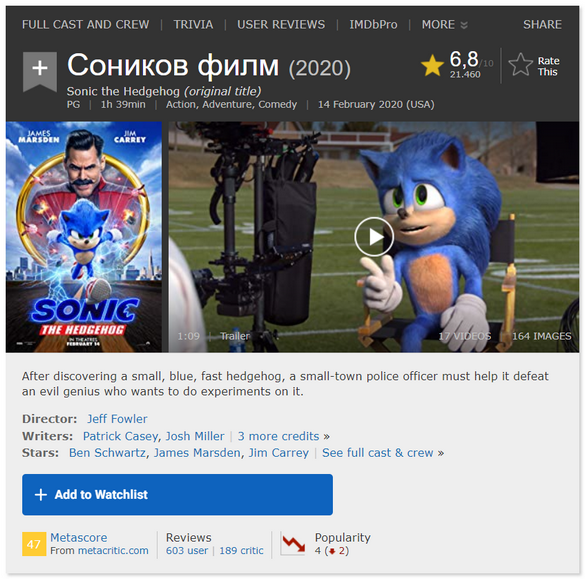Open the Sonic the Hedgehog poster image
Image resolution: width=585 pixels, height=579 pixels.
84,237
